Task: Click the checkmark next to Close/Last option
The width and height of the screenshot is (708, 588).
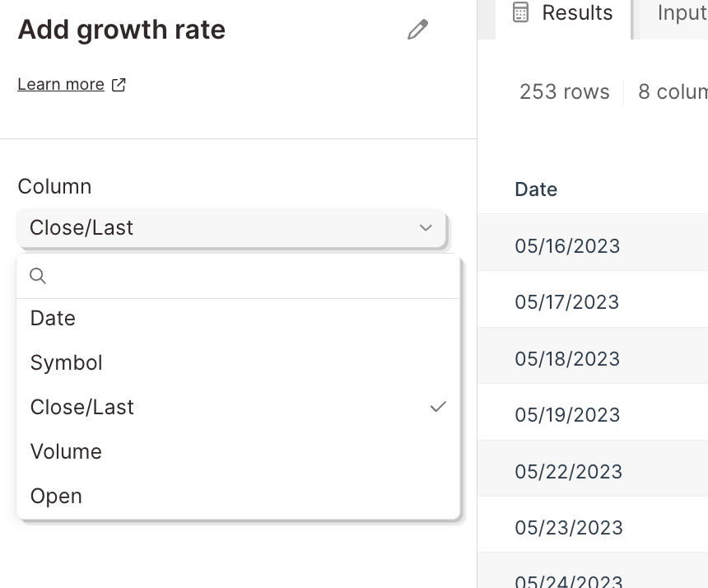Action: click(438, 407)
